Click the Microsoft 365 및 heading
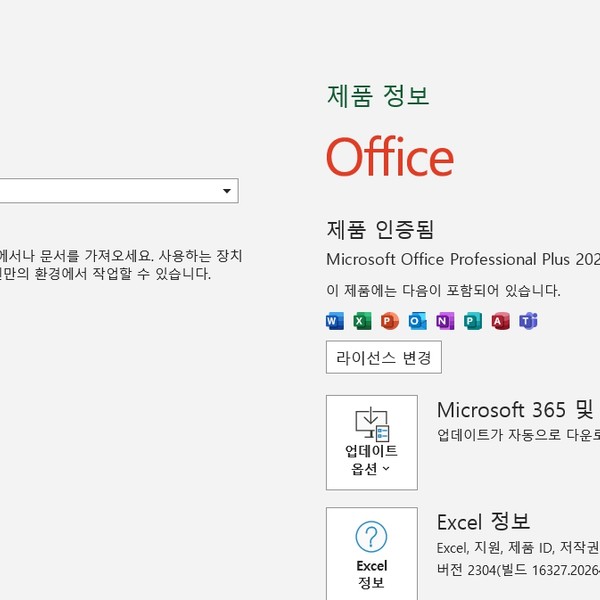The height and width of the screenshot is (600, 600). 515,410
